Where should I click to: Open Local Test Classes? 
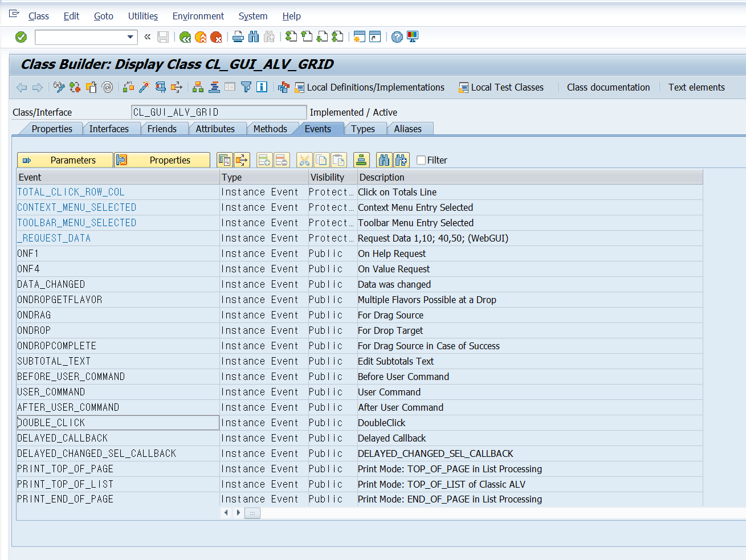[502, 87]
